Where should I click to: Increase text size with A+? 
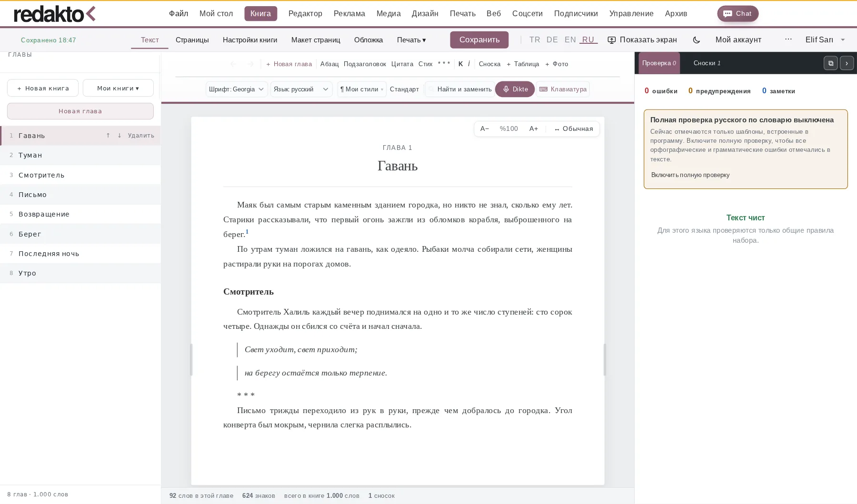coord(534,128)
